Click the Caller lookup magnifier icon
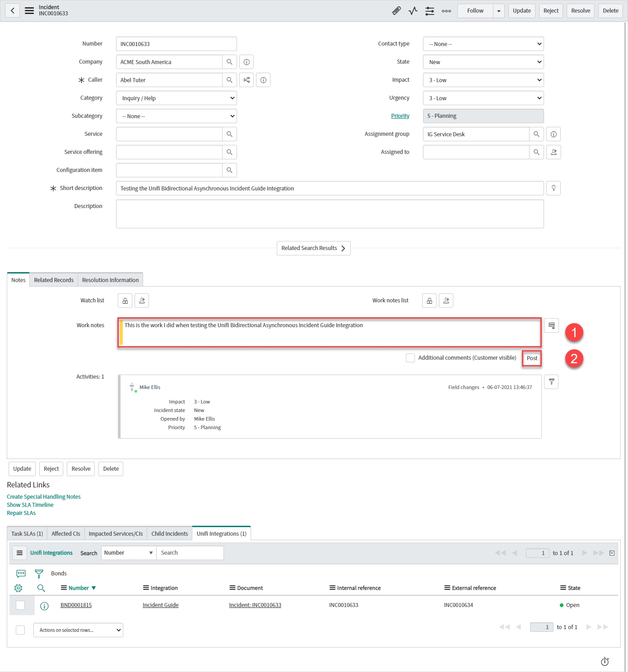 click(229, 80)
